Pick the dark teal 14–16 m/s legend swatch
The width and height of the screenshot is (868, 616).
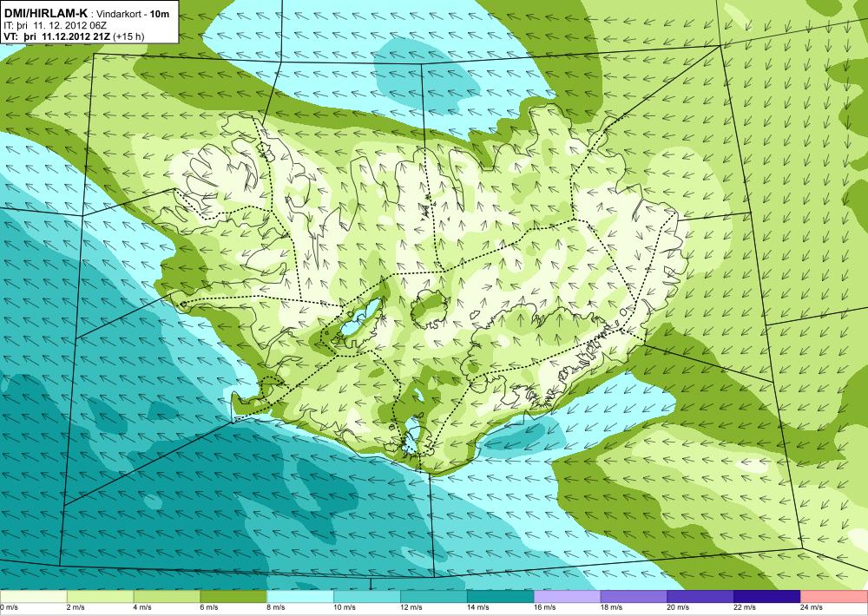[501, 596]
